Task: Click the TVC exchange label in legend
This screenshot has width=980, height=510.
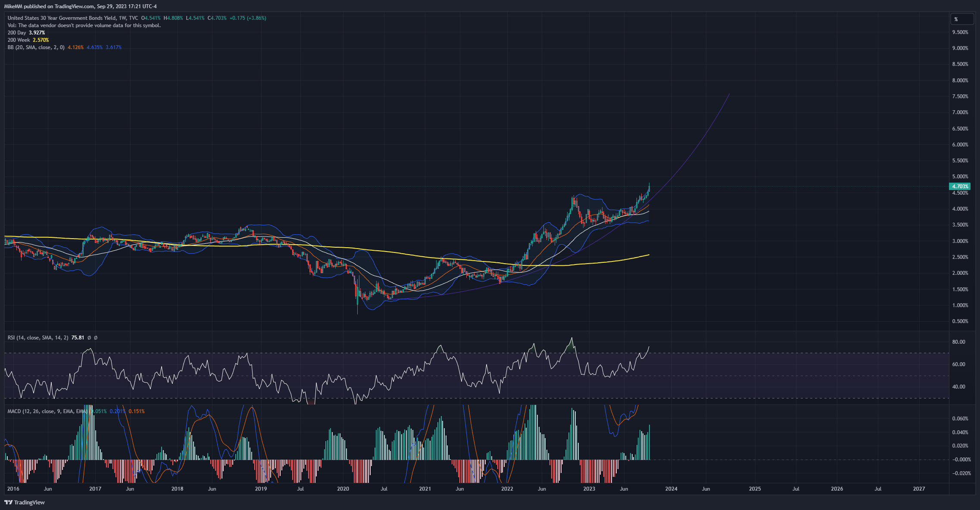Action: (134, 18)
